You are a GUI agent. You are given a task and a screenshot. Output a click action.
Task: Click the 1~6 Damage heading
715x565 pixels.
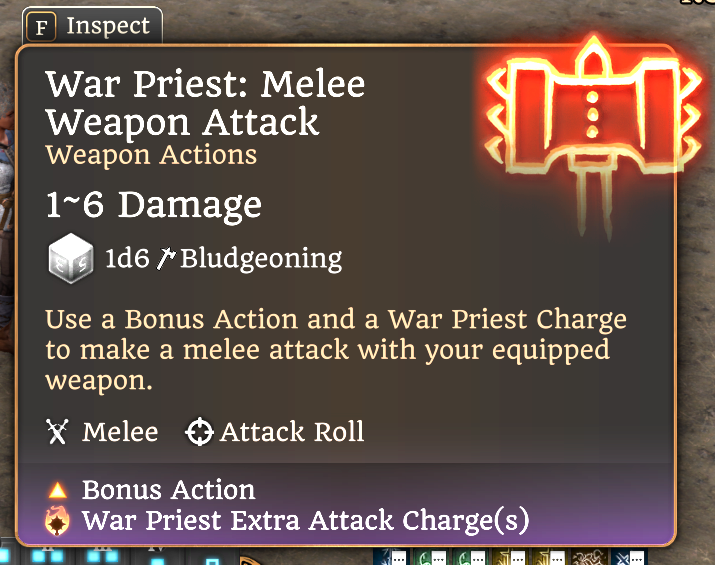click(154, 205)
